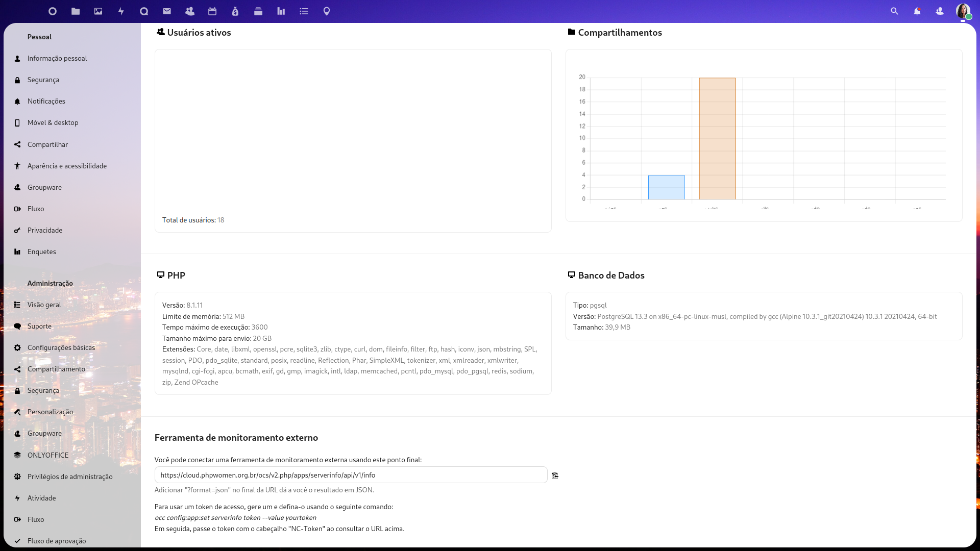
Task: Open the Photos app in the top bar
Action: [x=98, y=11]
